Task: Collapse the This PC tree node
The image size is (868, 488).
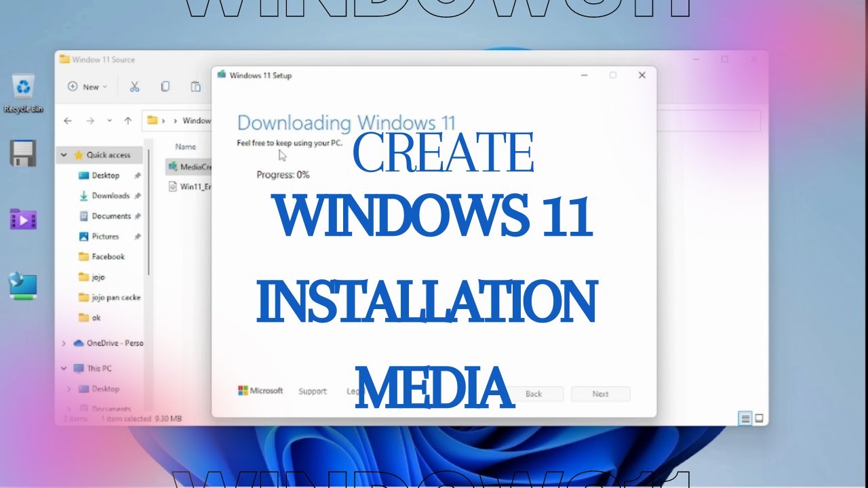Action: click(64, 369)
